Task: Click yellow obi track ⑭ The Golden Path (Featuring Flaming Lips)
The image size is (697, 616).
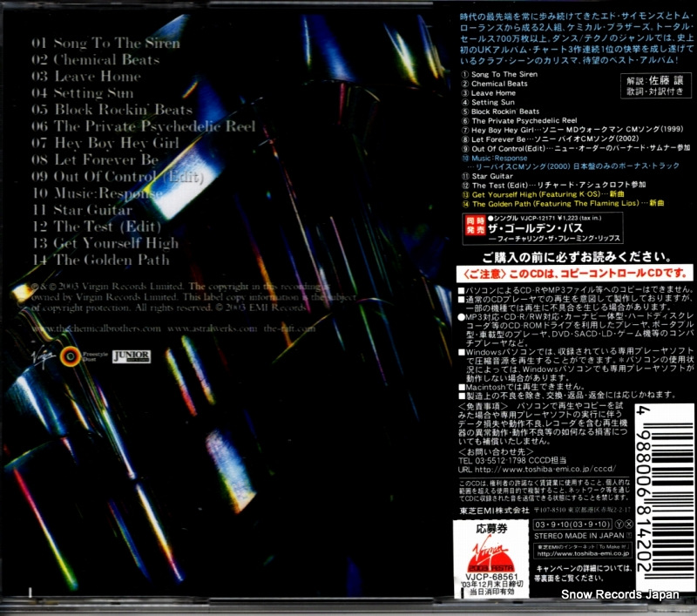Action: point(563,204)
